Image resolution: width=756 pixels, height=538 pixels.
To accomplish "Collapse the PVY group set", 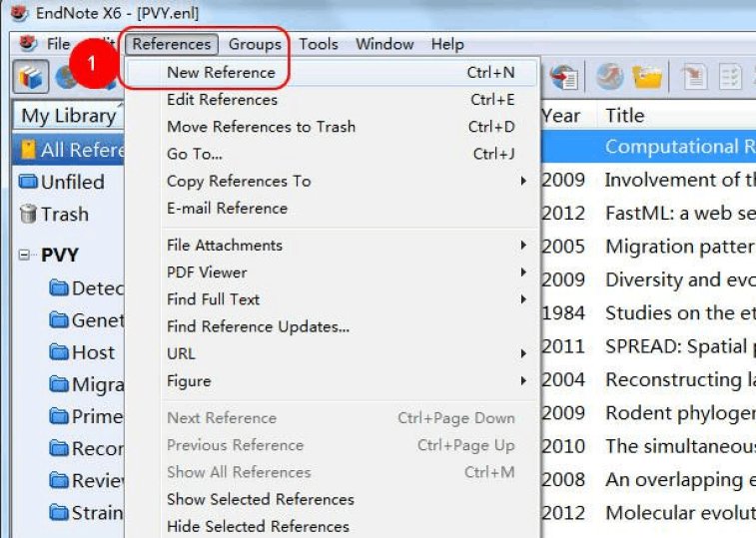I will 24,255.
